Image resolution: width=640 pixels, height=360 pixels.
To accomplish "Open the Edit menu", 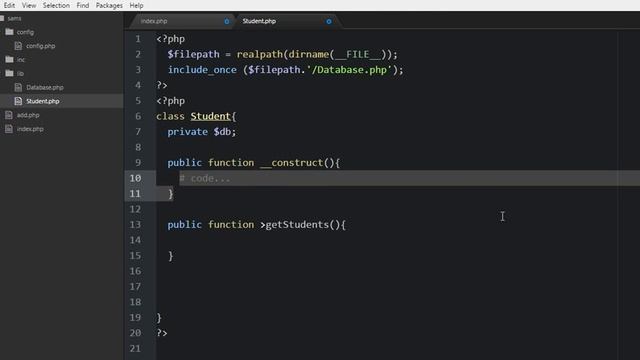I will pyautogui.click(x=9, y=5).
